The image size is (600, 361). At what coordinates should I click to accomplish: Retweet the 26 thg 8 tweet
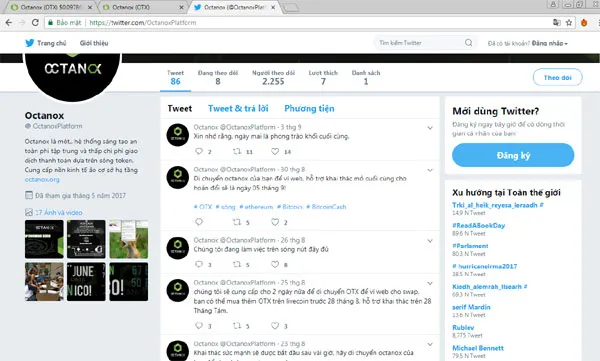pyautogui.click(x=237, y=264)
